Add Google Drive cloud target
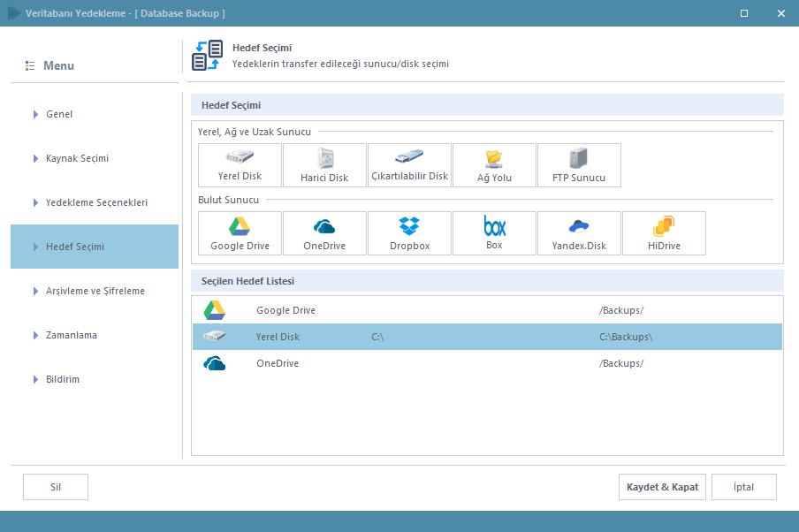The height and width of the screenshot is (532, 799). pyautogui.click(x=240, y=233)
